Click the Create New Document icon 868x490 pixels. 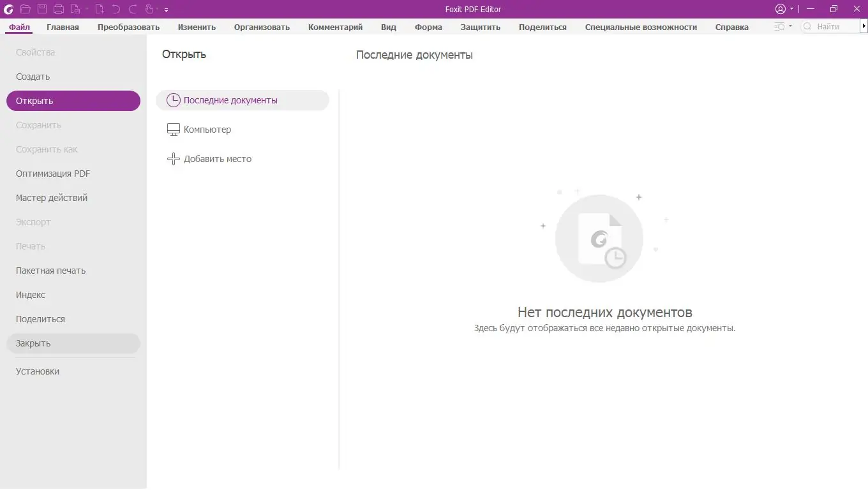point(100,9)
